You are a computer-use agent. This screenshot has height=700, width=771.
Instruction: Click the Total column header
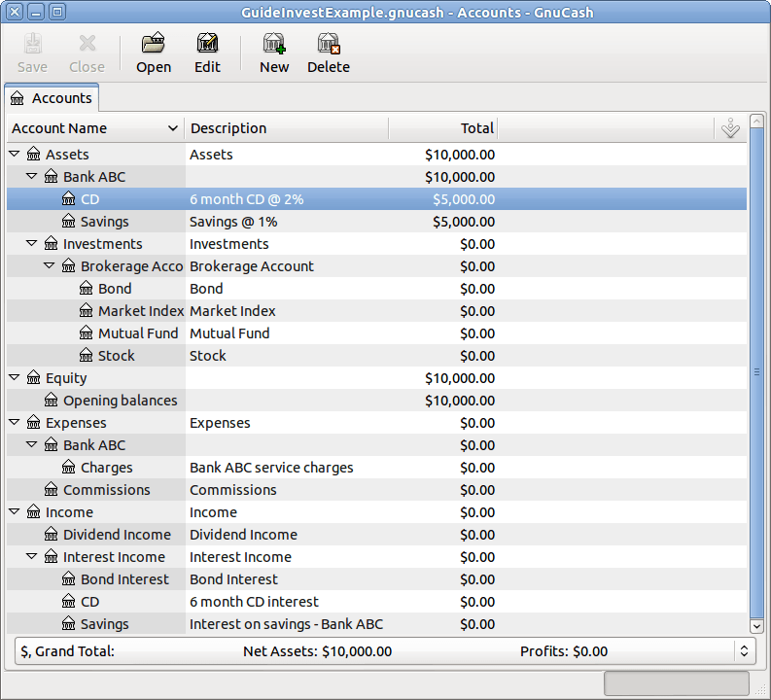[443, 128]
